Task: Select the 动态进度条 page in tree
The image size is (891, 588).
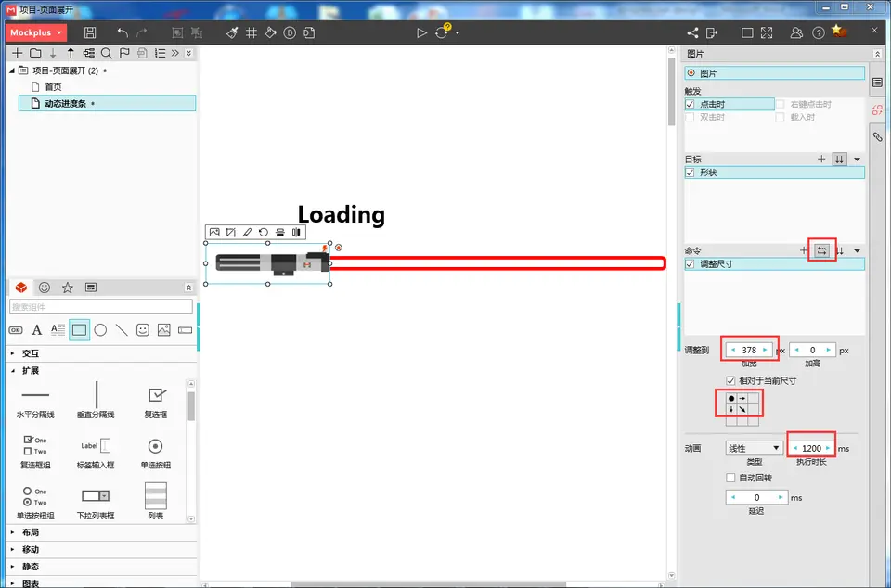Action: [x=107, y=103]
